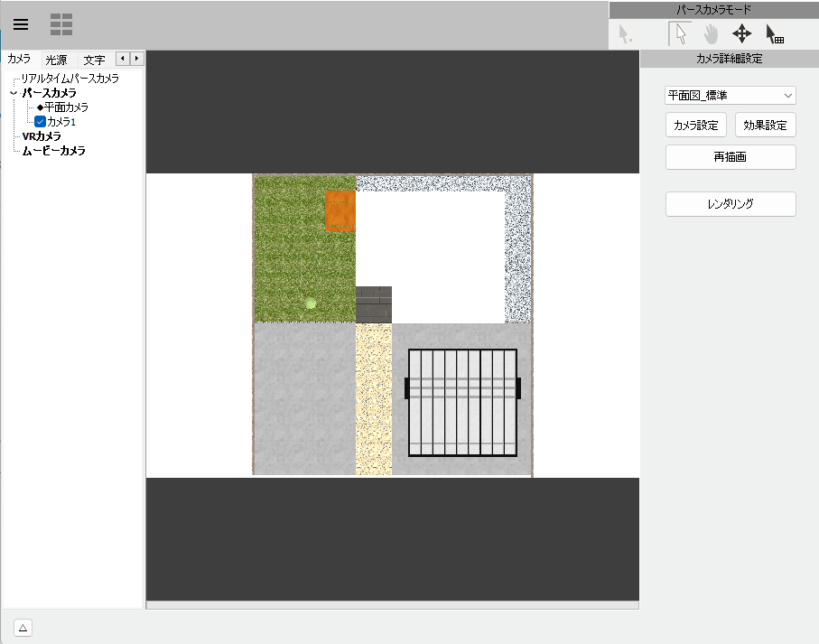The width and height of the screenshot is (819, 644).
Task: Click the cursor with grid tool
Action: (775, 34)
